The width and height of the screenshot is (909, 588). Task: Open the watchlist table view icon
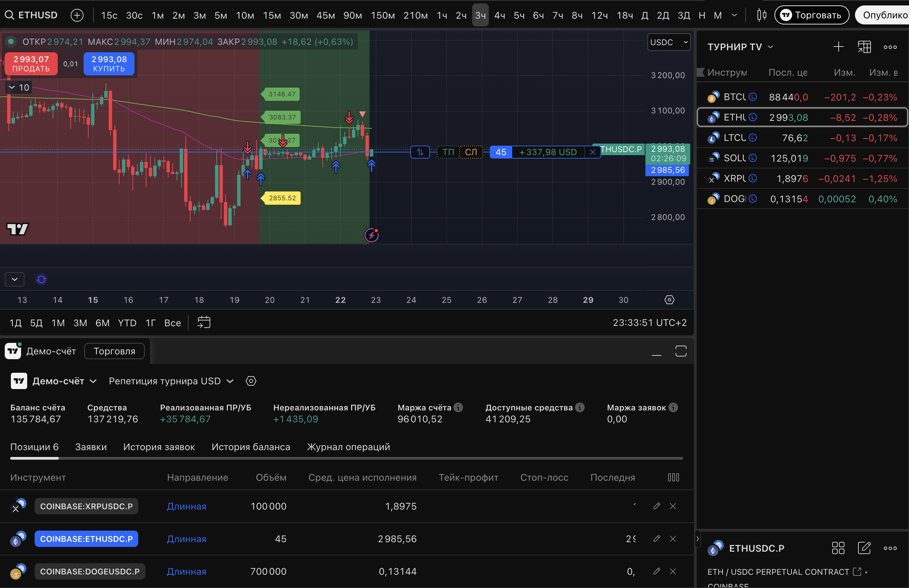point(864,47)
